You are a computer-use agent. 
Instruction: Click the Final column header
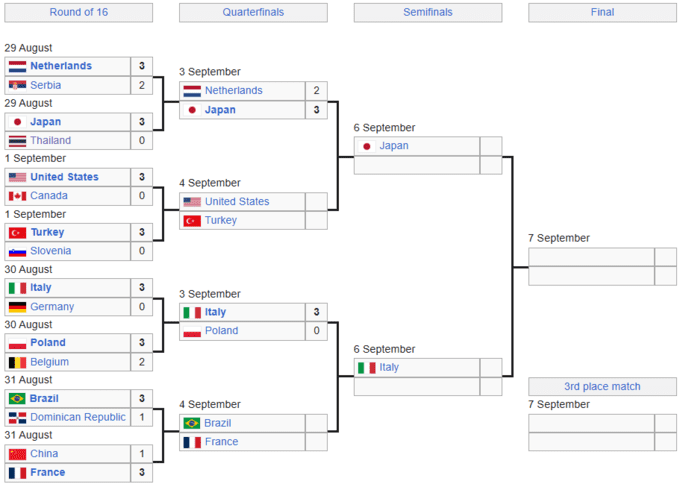(602, 12)
